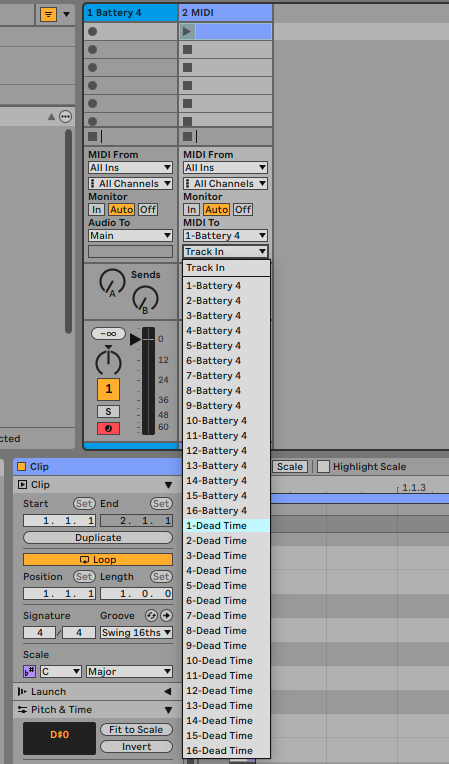Click the Send A knob
Image resolution: width=449 pixels, height=764 pixels.
point(112,282)
